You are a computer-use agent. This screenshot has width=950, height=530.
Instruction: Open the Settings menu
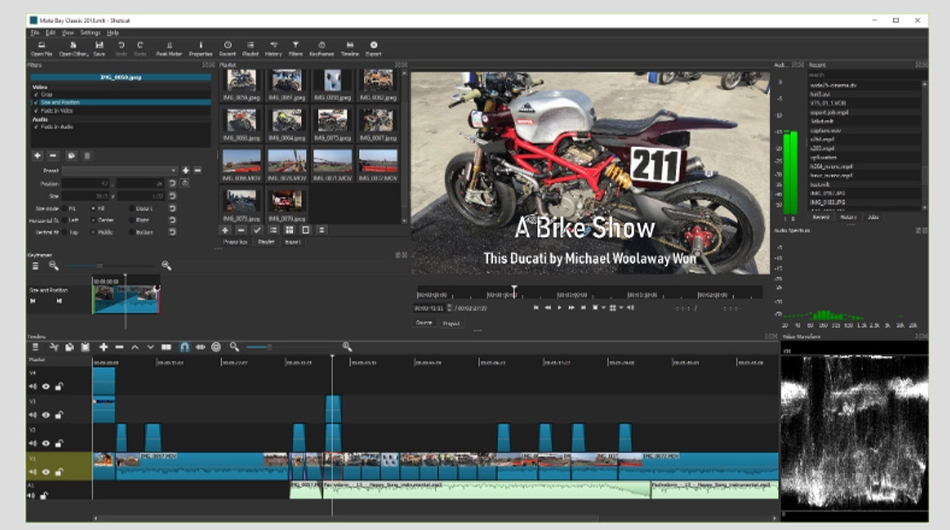coord(90,33)
